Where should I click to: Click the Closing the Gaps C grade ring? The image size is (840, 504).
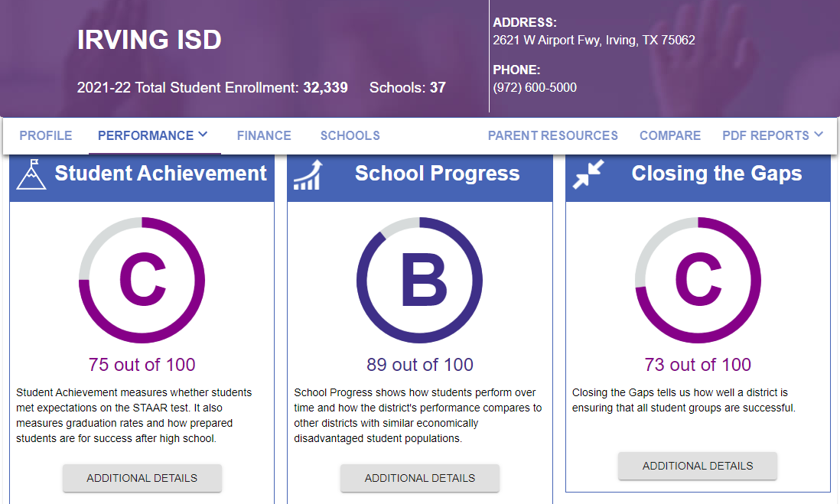coord(698,280)
